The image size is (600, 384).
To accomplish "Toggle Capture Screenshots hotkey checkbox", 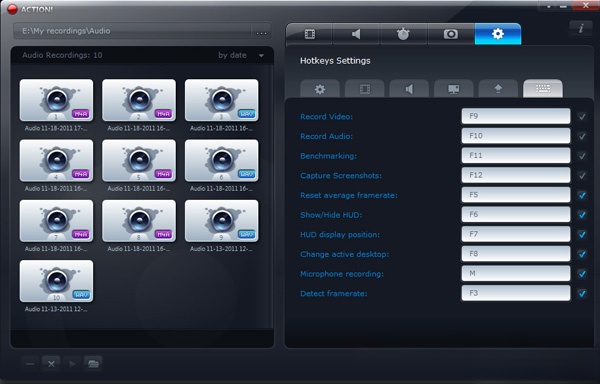I will coord(582,176).
